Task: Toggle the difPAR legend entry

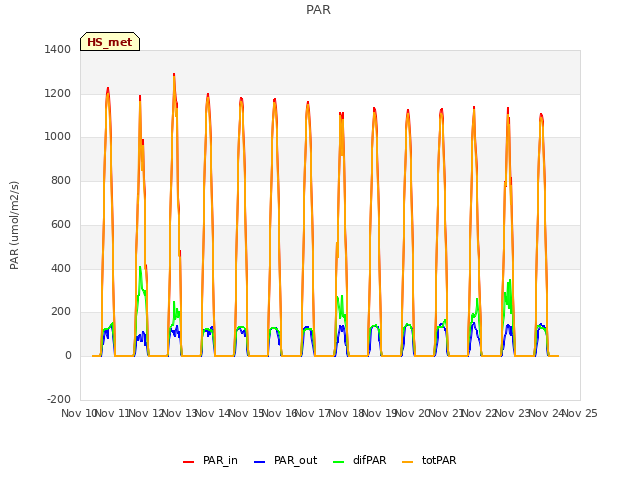Action: click(x=360, y=460)
